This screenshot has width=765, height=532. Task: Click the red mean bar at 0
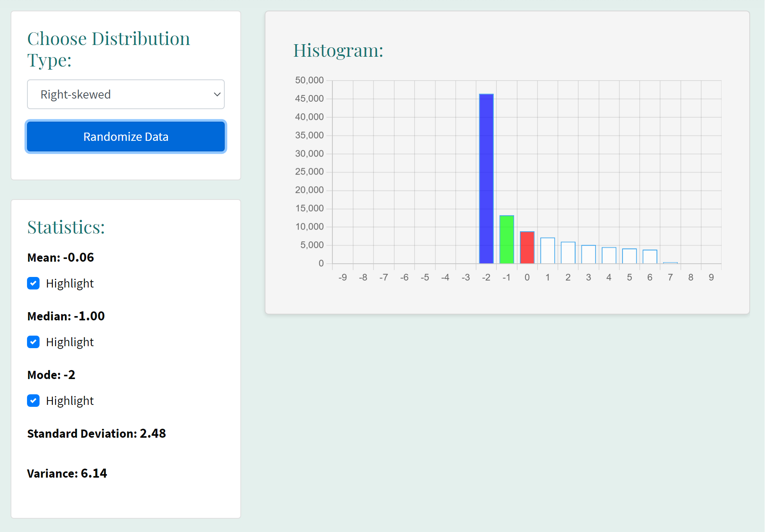(527, 248)
